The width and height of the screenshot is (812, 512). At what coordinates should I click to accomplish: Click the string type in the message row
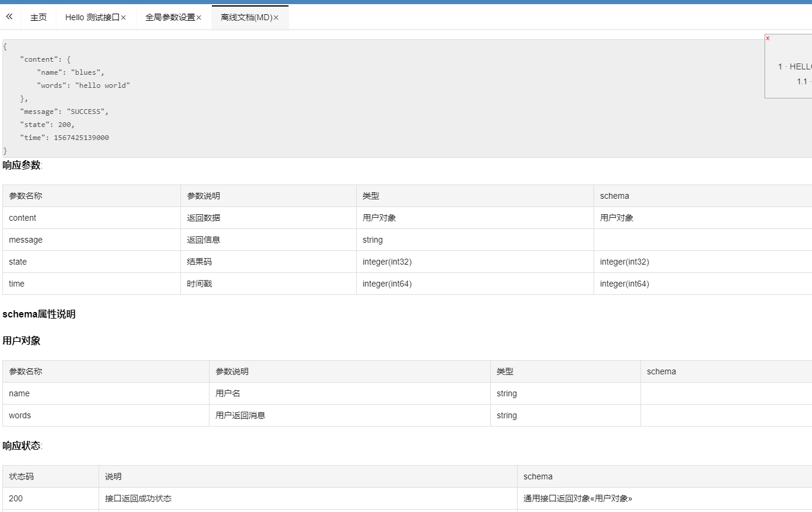[x=373, y=240]
